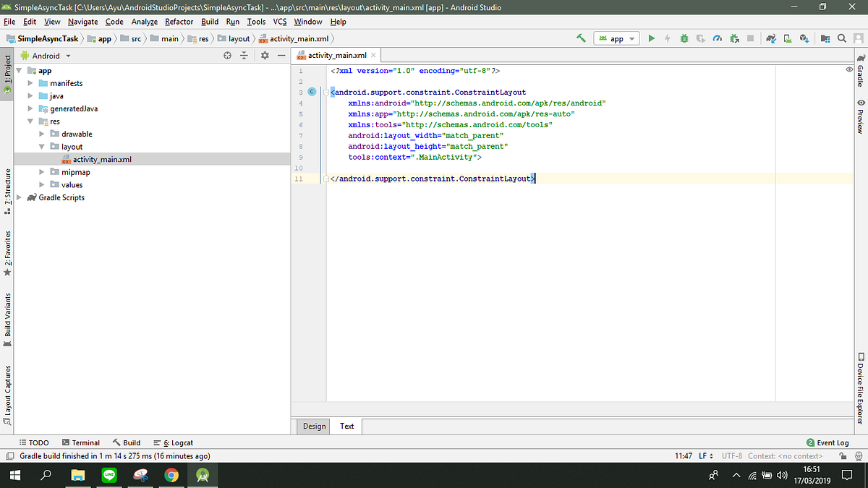The height and width of the screenshot is (488, 868).
Task: Open Project Structure settings icon
Action: click(x=827, y=39)
